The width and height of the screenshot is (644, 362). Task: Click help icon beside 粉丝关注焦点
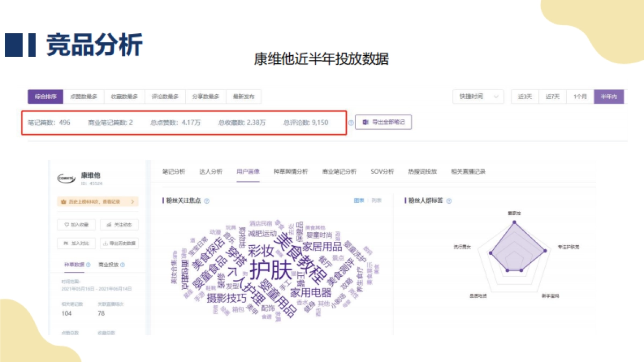(x=207, y=201)
